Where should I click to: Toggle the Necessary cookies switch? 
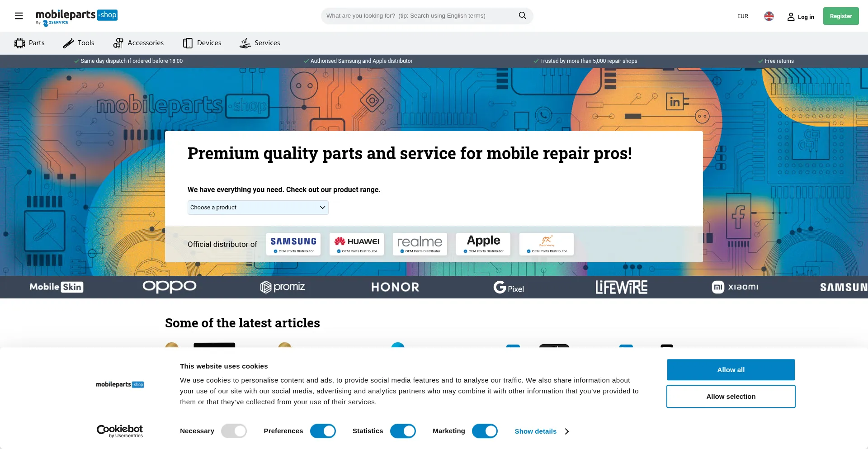click(234, 431)
